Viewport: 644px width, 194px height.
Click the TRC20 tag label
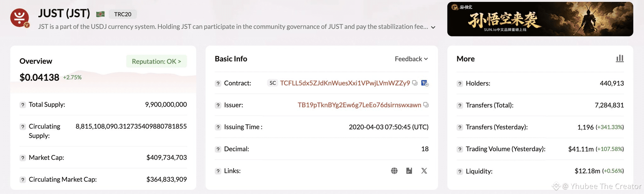click(123, 14)
